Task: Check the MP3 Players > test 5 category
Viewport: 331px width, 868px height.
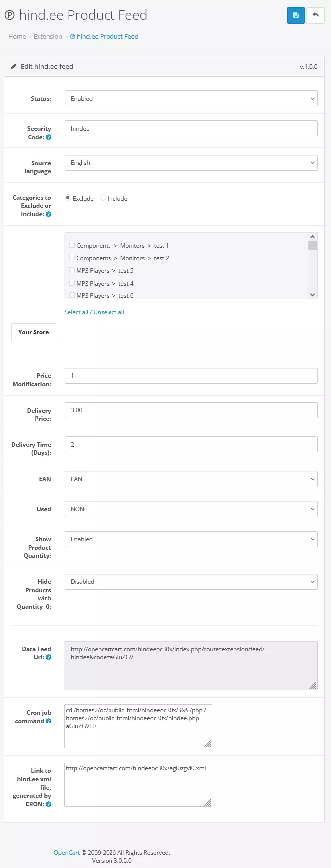Action: click(x=72, y=270)
